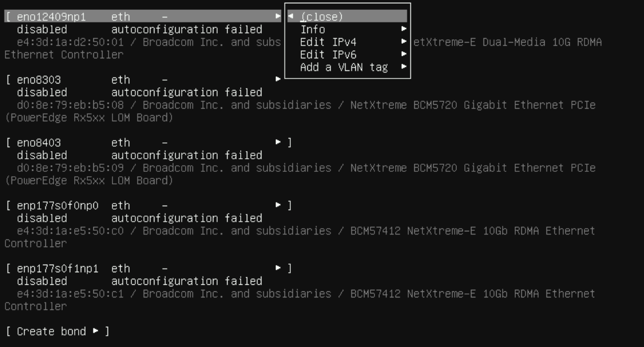Viewport: 644px width, 347px height.
Task: Choose Add a VLAN tag
Action: click(344, 67)
